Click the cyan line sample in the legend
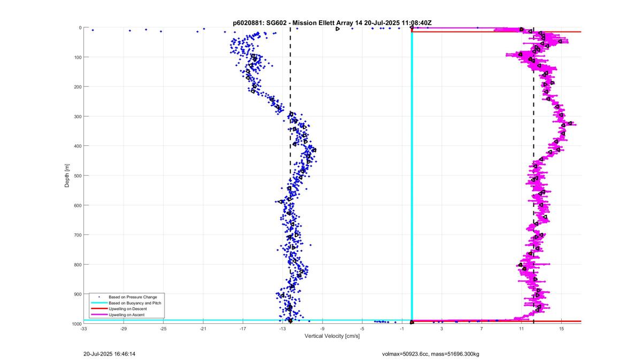The height and width of the screenshot is (364, 642). pos(99,303)
